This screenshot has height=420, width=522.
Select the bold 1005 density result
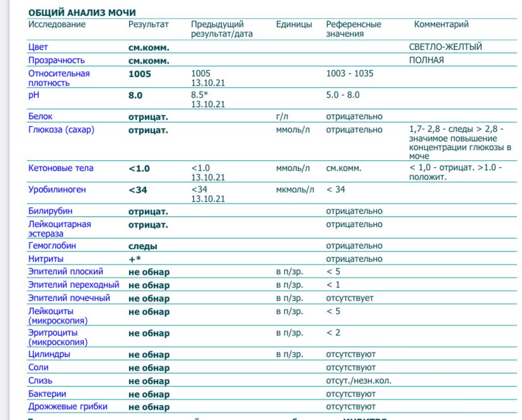(x=140, y=74)
